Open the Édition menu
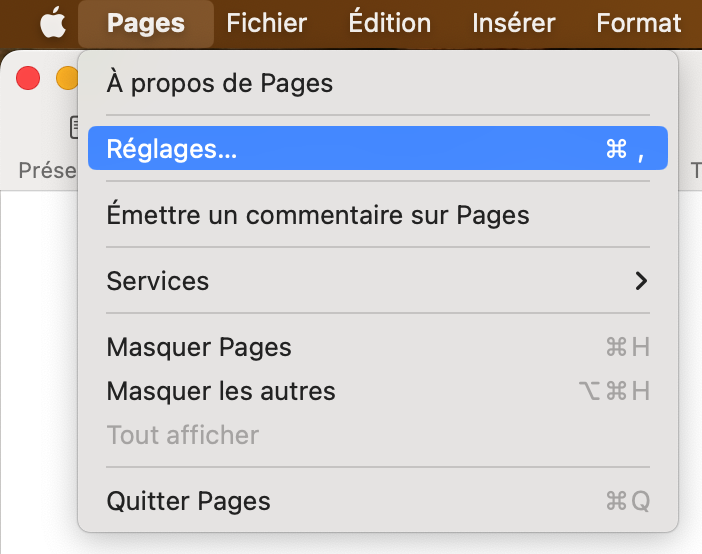Viewport: 702px width, 554px height. click(x=390, y=22)
